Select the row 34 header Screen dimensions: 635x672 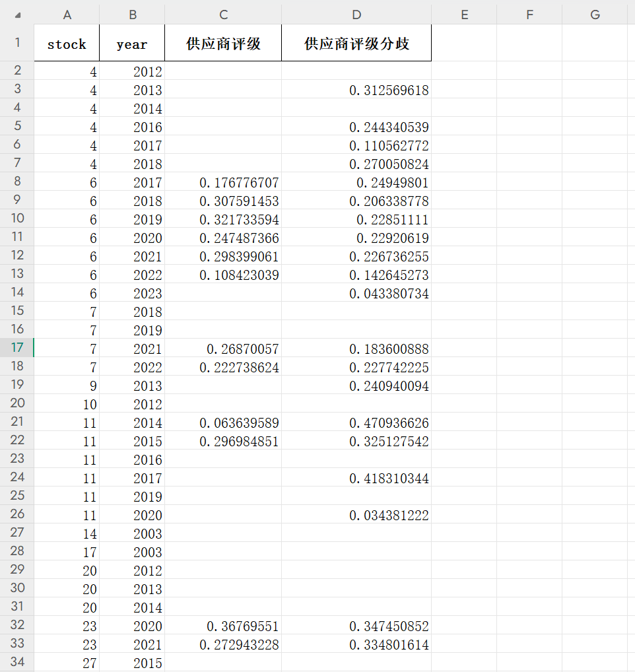(17, 661)
